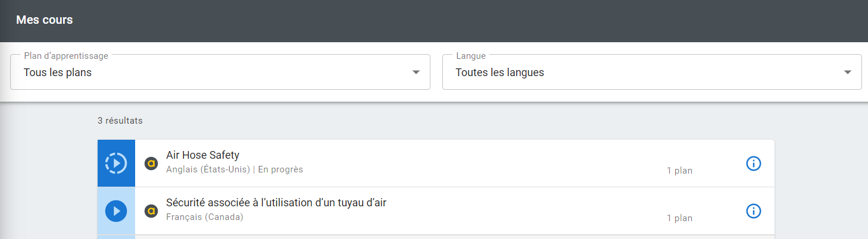Click the '3 résultats' count text

(x=120, y=121)
